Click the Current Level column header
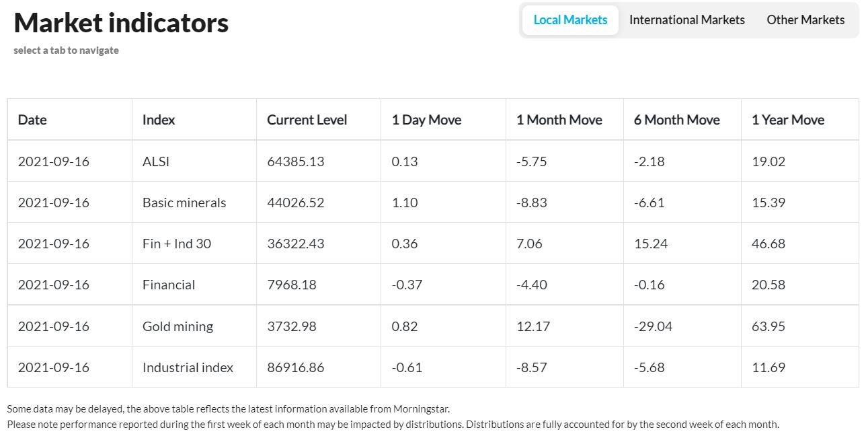Viewport: 868px width, 434px height. tap(307, 120)
